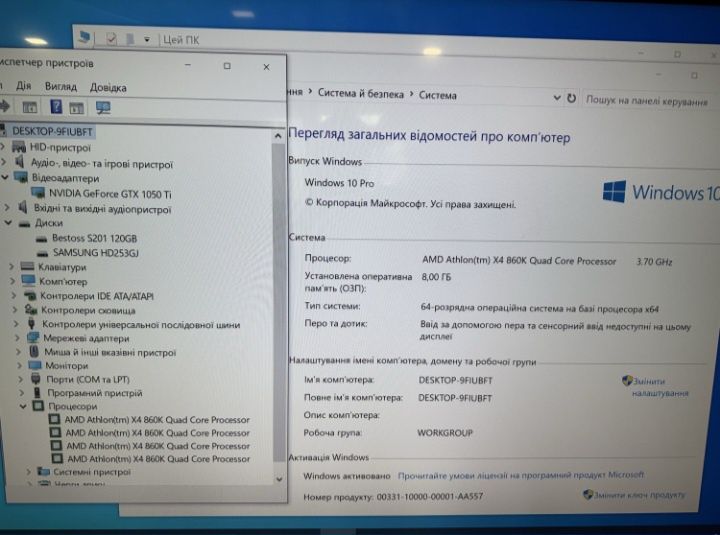Click Device Manager scrollbar down arrow
The width and height of the screenshot is (720, 535).
click(279, 479)
